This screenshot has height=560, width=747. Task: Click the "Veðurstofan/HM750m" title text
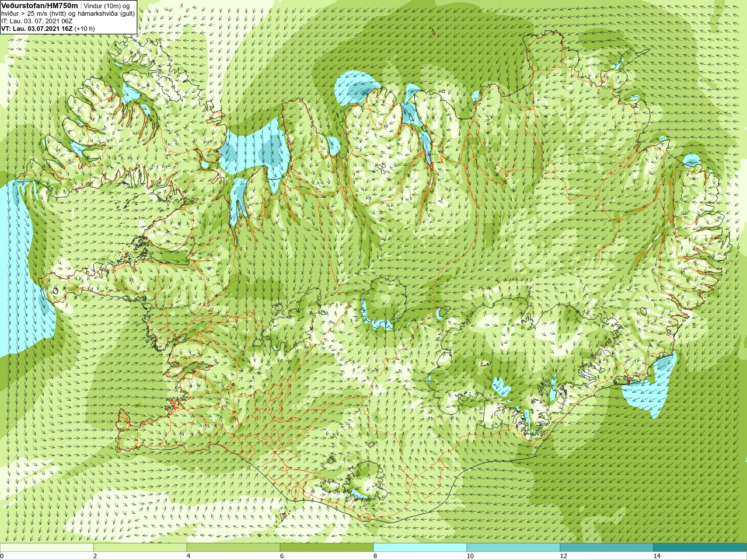pyautogui.click(x=40, y=5)
